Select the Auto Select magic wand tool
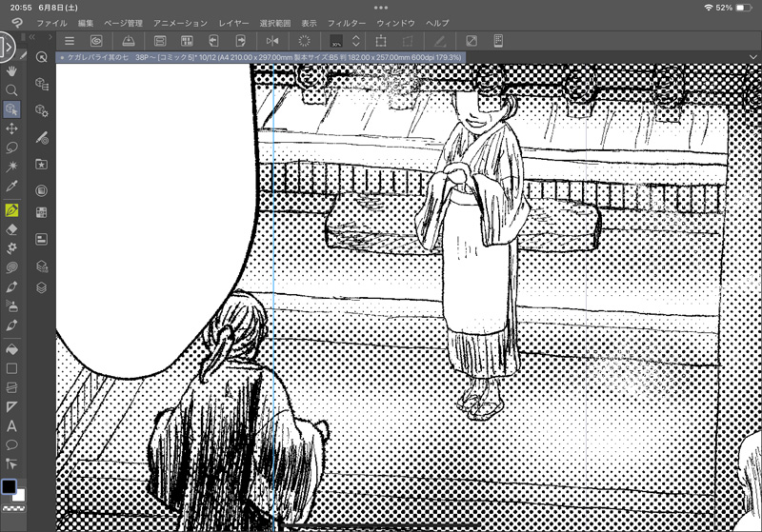Image resolution: width=762 pixels, height=532 pixels. (x=11, y=167)
